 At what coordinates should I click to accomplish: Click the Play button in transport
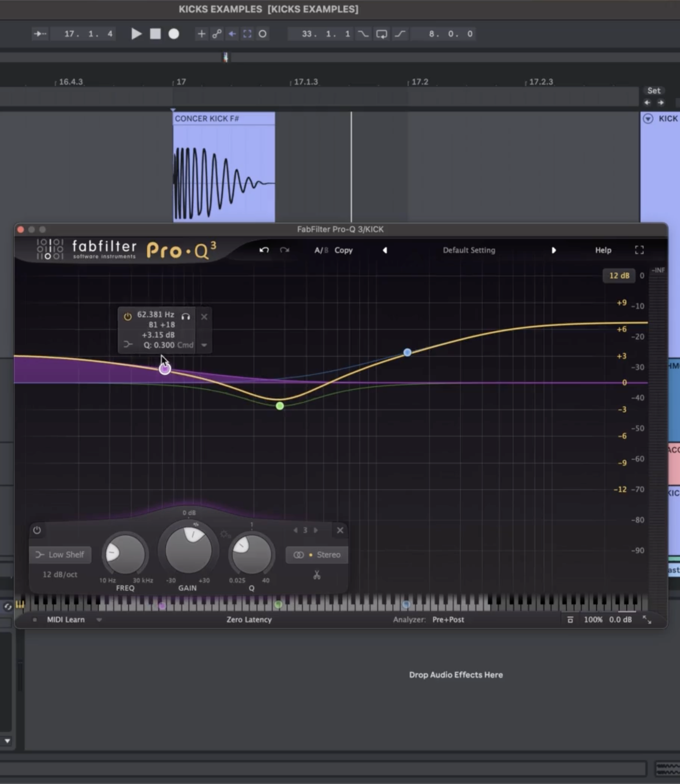pyautogui.click(x=137, y=34)
